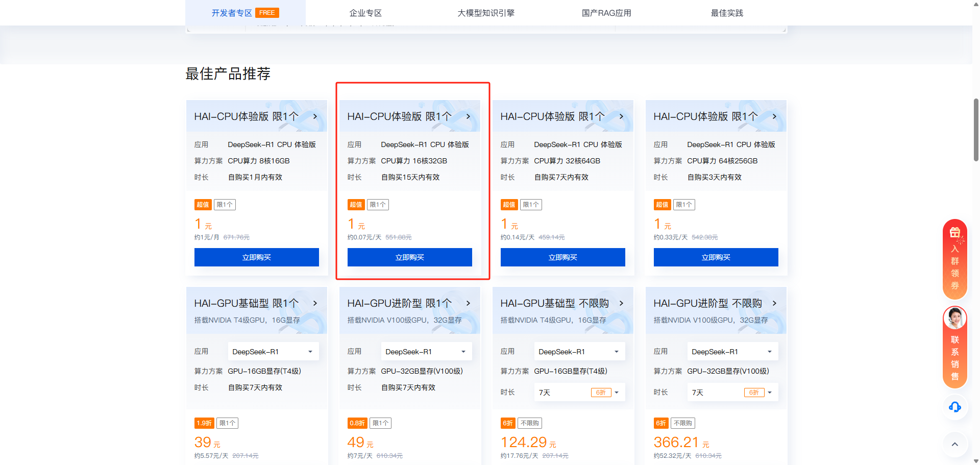Image resolution: width=980 pixels, height=465 pixels.
Task: Click the 124.29 元 price
Action: coord(528,442)
